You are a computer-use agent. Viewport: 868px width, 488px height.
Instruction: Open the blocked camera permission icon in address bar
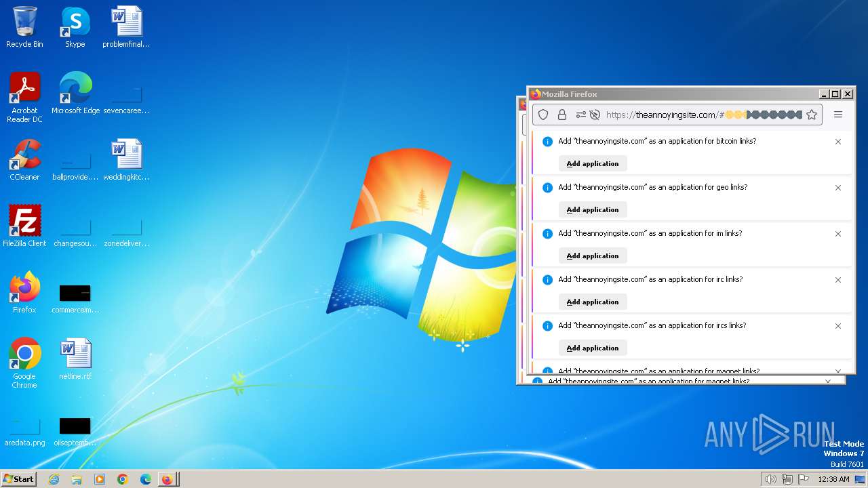pos(595,115)
